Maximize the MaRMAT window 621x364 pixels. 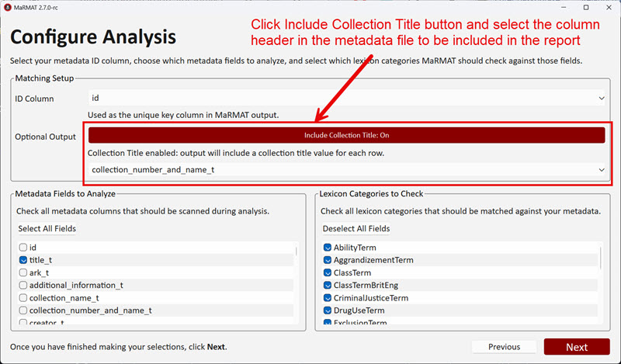586,8
